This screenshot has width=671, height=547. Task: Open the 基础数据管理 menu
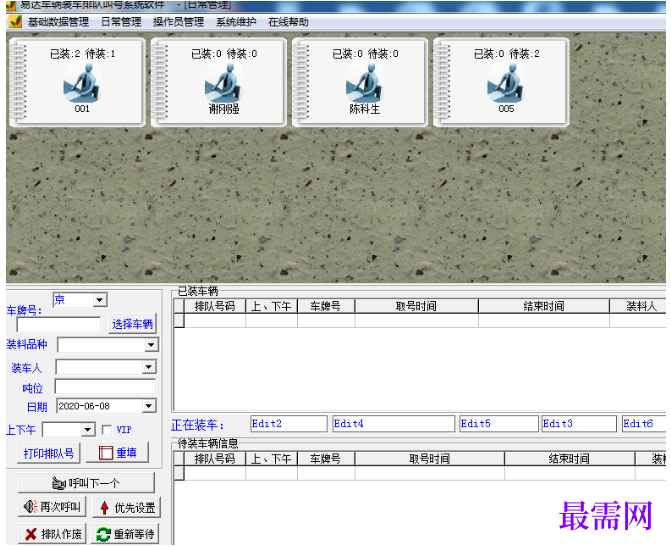tap(58, 22)
